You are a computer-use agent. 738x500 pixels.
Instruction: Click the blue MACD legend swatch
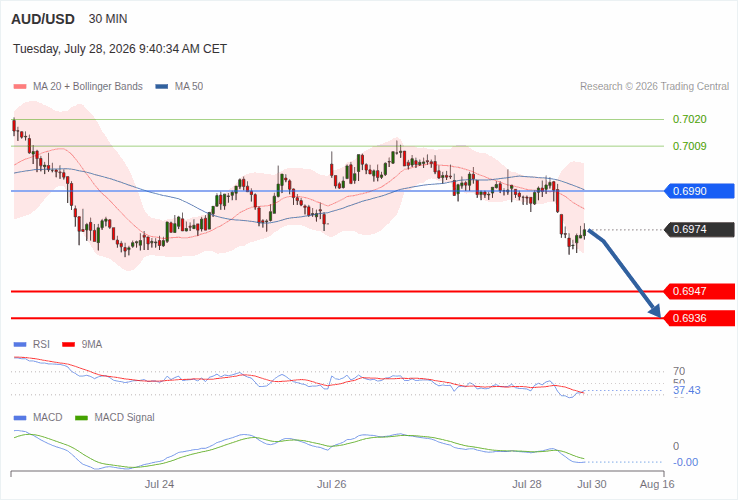tap(20, 418)
